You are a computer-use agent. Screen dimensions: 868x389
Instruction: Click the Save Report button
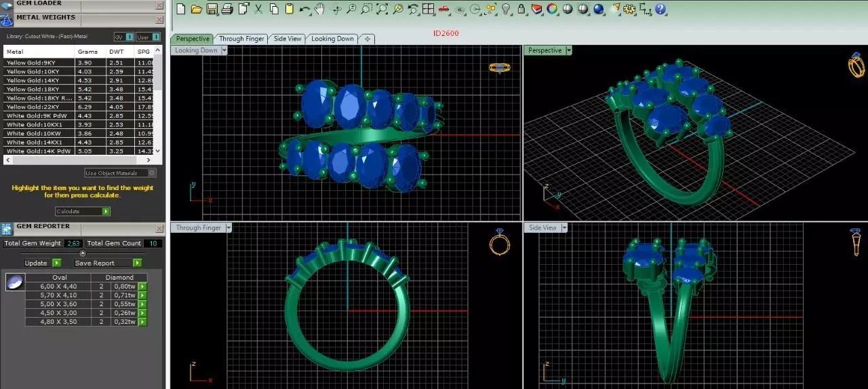[x=107, y=263]
